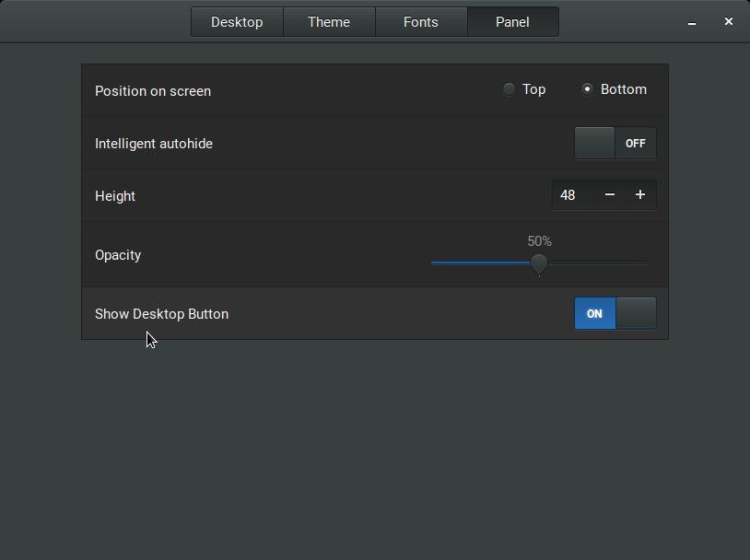Click the 50% opacity value label
This screenshot has height=560, width=750.
pyautogui.click(x=539, y=241)
